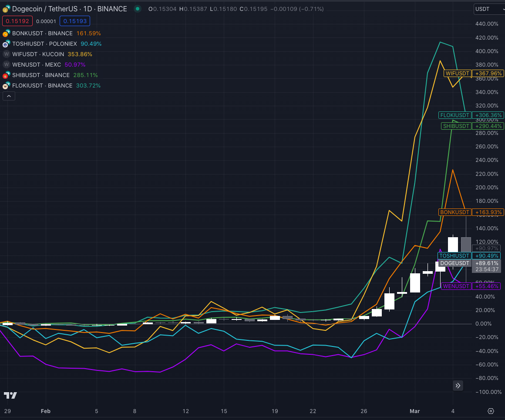The image size is (505, 420).
Task: Click the 0.00001 spread value
Action: click(46, 21)
